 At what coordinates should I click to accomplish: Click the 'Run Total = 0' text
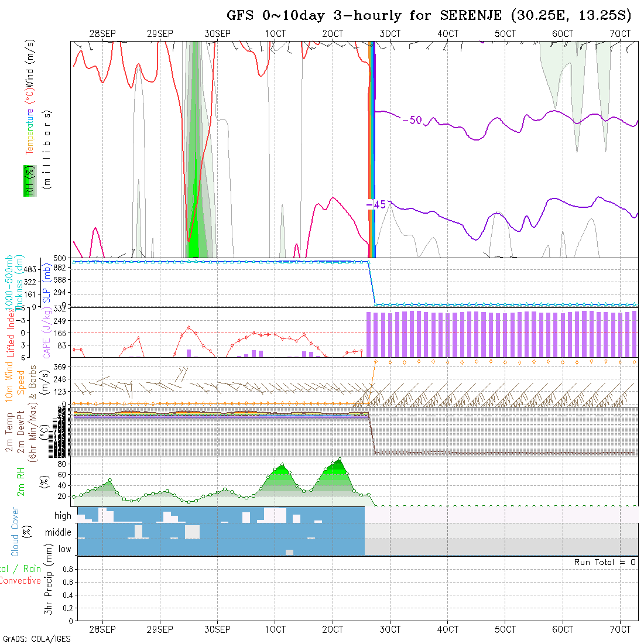[x=605, y=562]
